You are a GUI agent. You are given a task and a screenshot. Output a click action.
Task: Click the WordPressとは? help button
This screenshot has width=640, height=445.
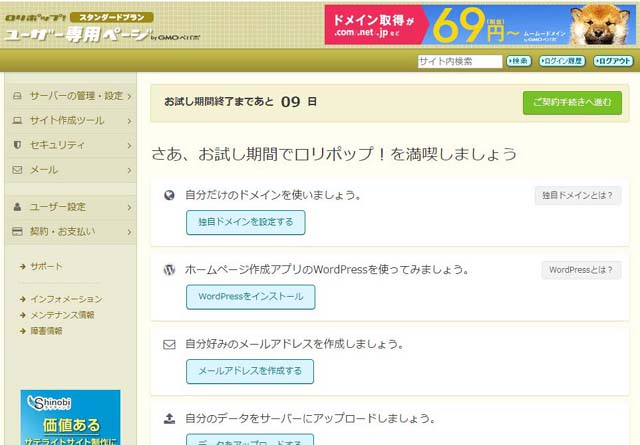[x=581, y=270]
